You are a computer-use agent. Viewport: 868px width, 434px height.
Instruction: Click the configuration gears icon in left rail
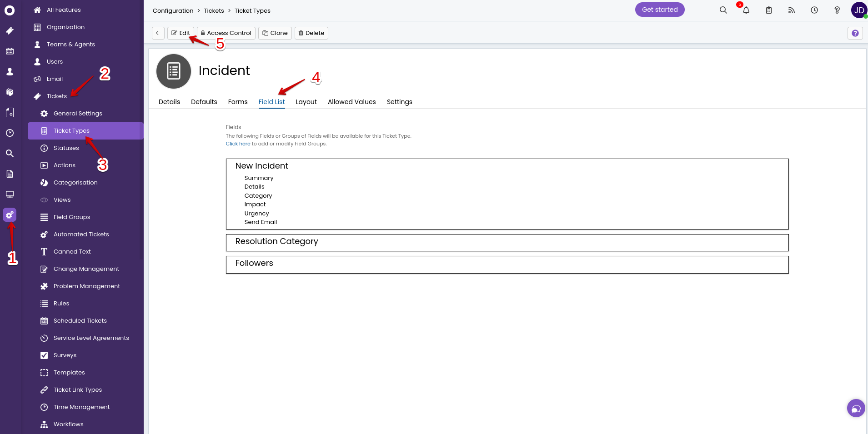tap(10, 215)
